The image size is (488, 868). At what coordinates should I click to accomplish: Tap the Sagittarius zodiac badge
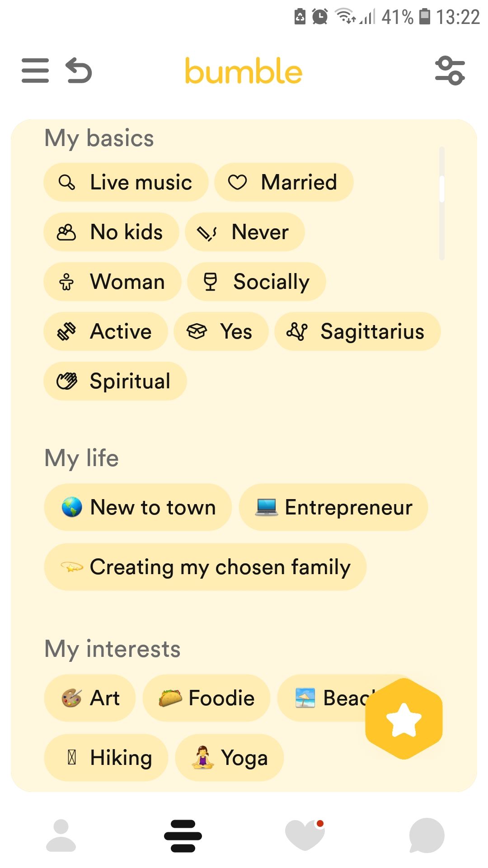[357, 331]
